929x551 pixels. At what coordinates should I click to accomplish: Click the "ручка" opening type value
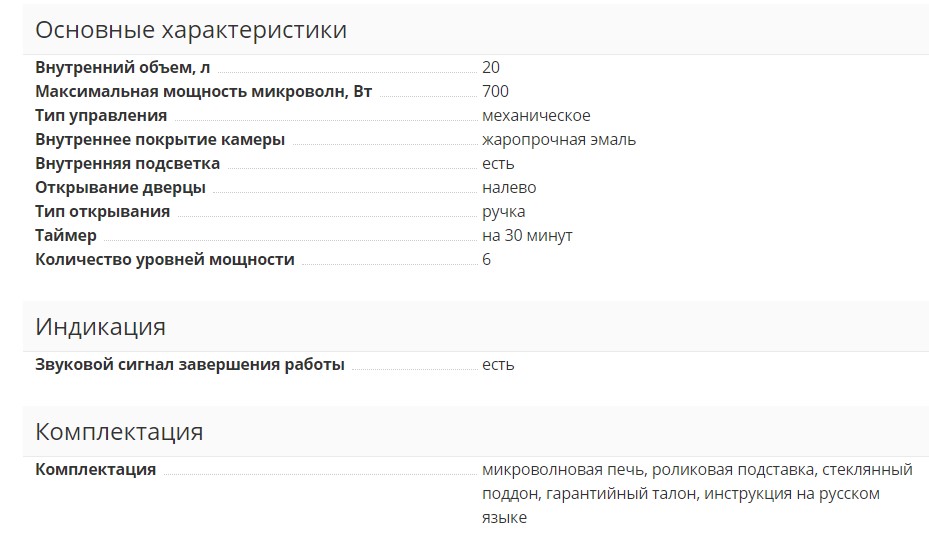[x=503, y=212]
